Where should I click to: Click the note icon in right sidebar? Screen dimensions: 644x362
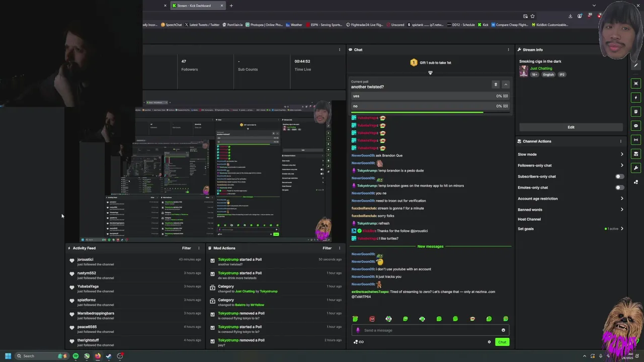click(x=636, y=112)
